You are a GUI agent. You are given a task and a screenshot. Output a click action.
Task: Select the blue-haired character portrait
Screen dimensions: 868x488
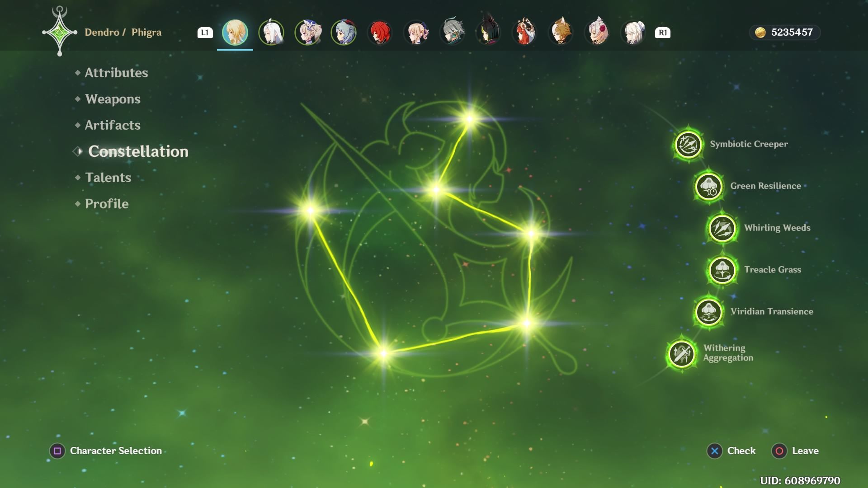click(344, 33)
